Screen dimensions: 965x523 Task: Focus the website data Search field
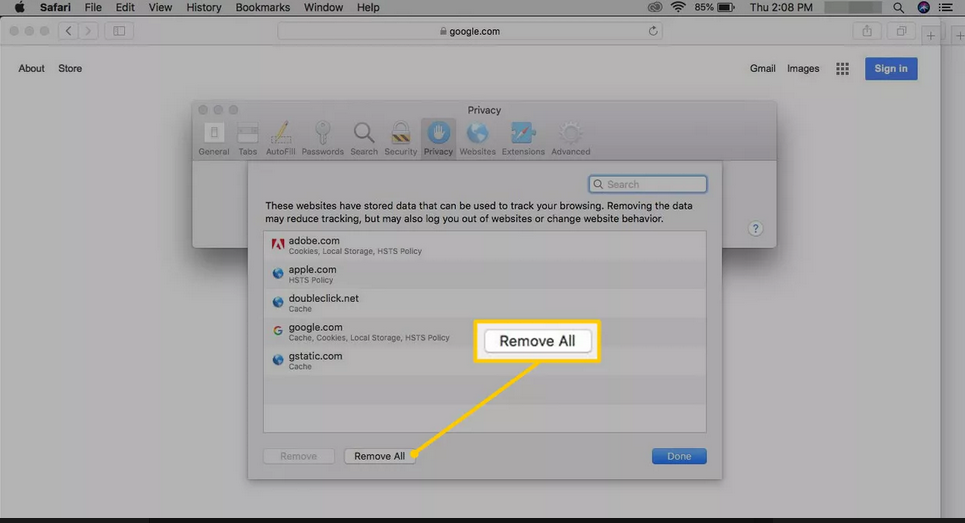tap(647, 184)
